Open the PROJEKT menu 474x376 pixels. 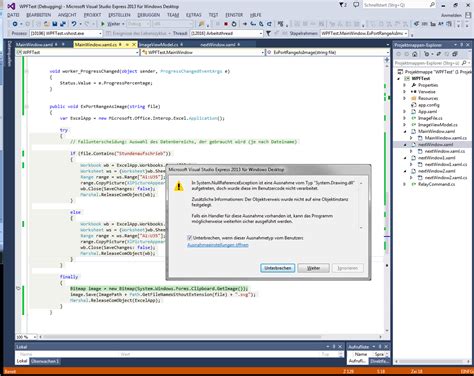click(92, 15)
